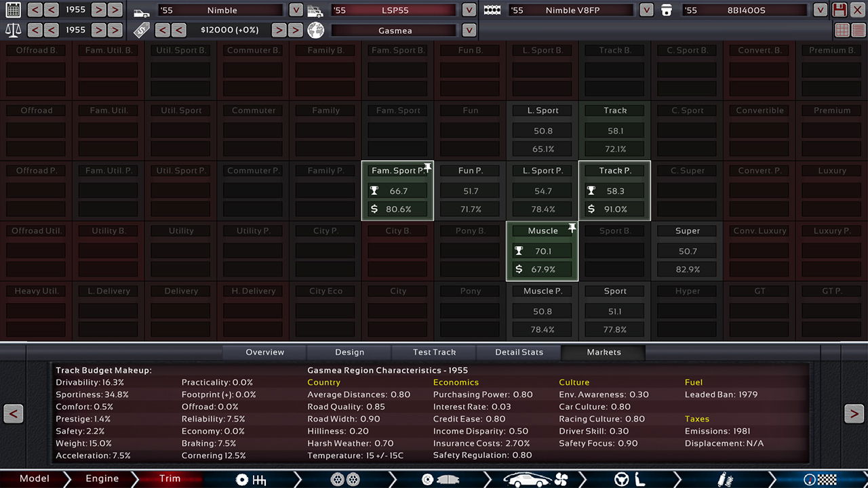This screenshot has height=488, width=868.
Task: Expand the LSP55 trim dropdown
Action: [x=469, y=10]
